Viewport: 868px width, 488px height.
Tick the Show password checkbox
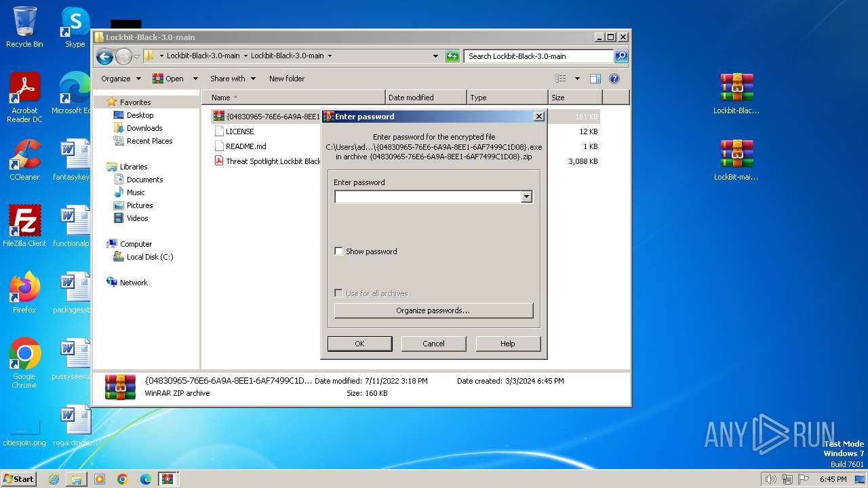click(338, 251)
